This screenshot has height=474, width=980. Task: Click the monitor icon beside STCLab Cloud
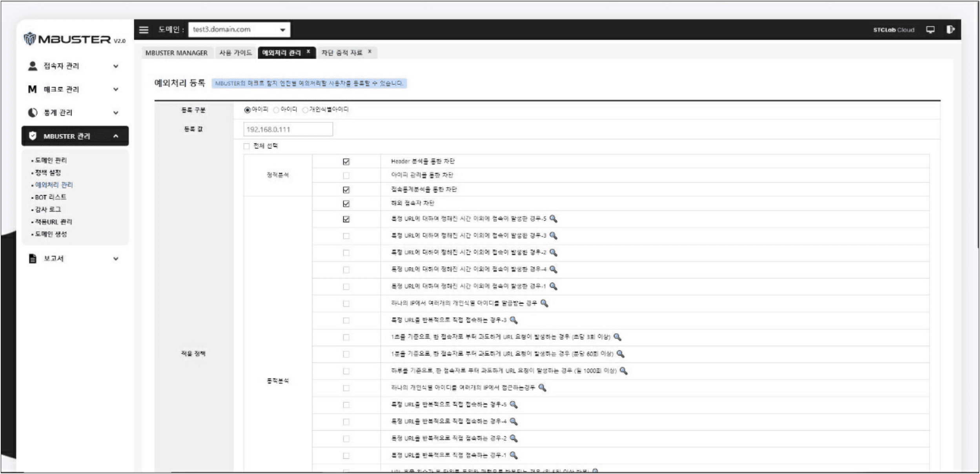[x=931, y=30]
